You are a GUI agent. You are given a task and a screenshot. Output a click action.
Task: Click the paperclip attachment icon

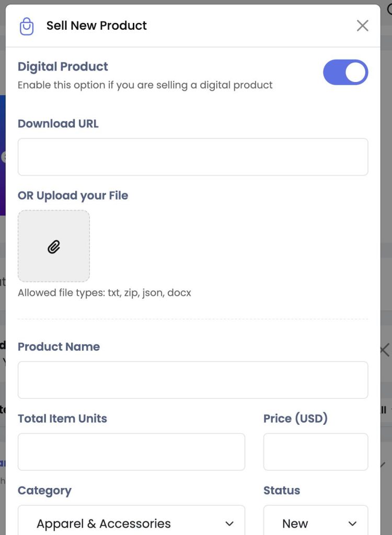coord(54,247)
